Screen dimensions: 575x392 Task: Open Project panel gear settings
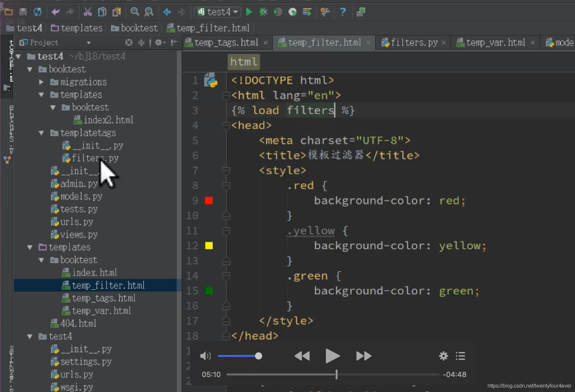(159, 43)
